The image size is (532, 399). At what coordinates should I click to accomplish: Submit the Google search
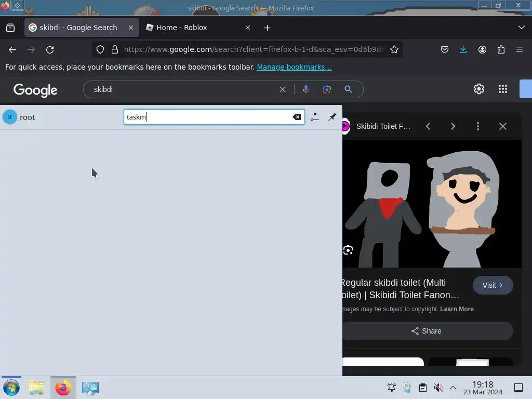click(348, 89)
